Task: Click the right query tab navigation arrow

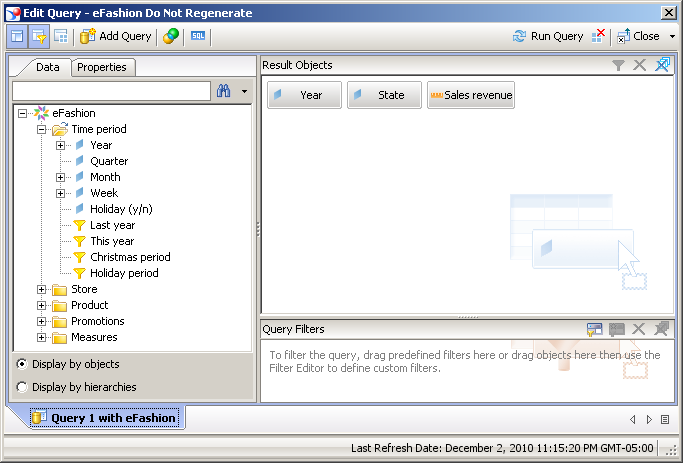Action: pos(649,419)
